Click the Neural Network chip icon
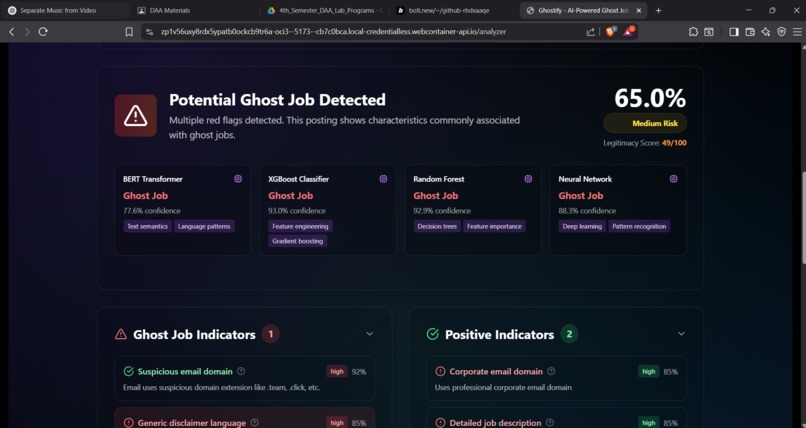The width and height of the screenshot is (806, 428). (x=674, y=179)
